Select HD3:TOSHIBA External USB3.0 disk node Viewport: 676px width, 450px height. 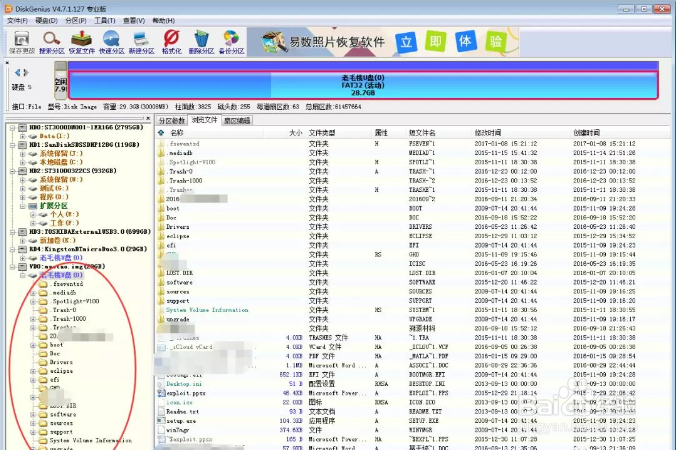(x=90, y=232)
